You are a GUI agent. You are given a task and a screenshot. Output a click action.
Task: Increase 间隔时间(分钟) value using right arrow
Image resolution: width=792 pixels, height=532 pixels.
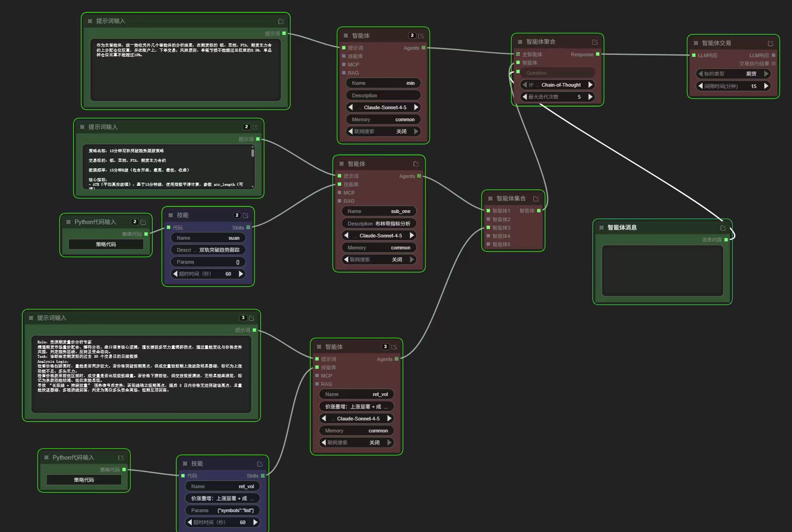766,86
